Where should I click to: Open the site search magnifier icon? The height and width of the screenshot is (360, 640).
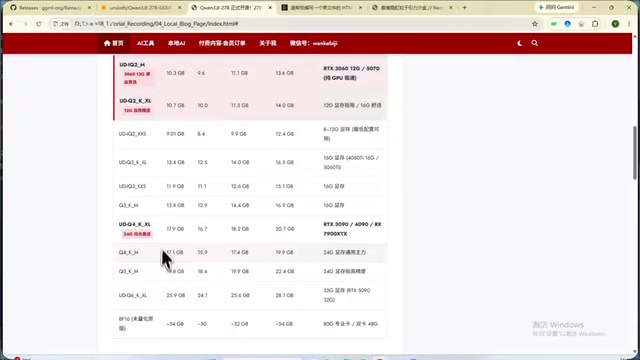534,43
